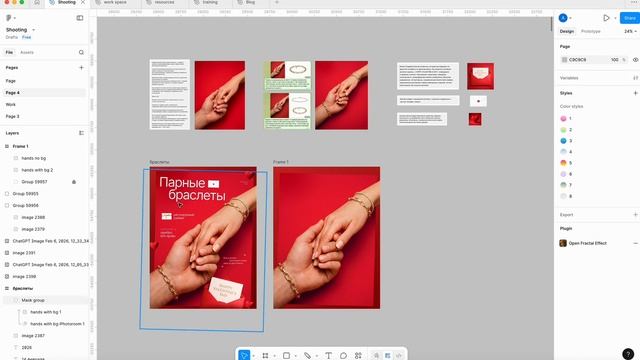Open the Figma main menu
Screen dimensions: 640x360
click(x=9, y=18)
